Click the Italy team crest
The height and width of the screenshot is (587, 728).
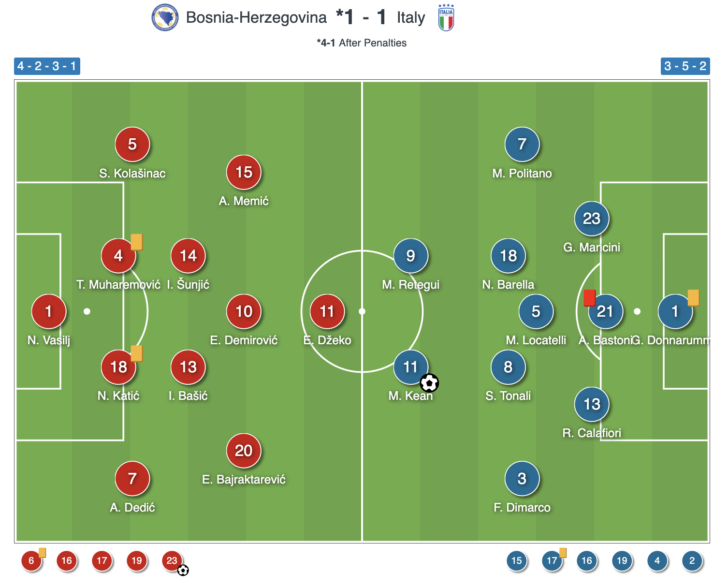(x=446, y=18)
